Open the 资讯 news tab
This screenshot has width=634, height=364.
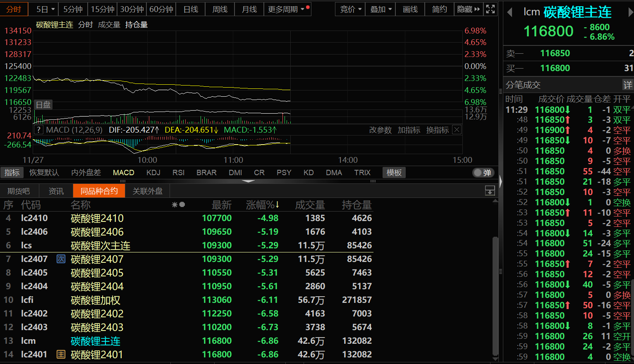(56, 191)
